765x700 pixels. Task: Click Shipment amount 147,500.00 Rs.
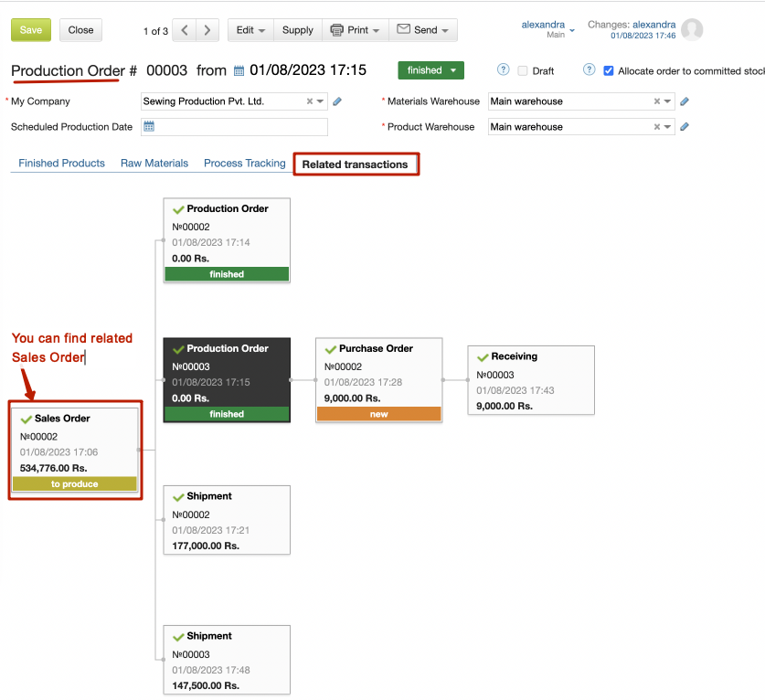pyautogui.click(x=206, y=686)
